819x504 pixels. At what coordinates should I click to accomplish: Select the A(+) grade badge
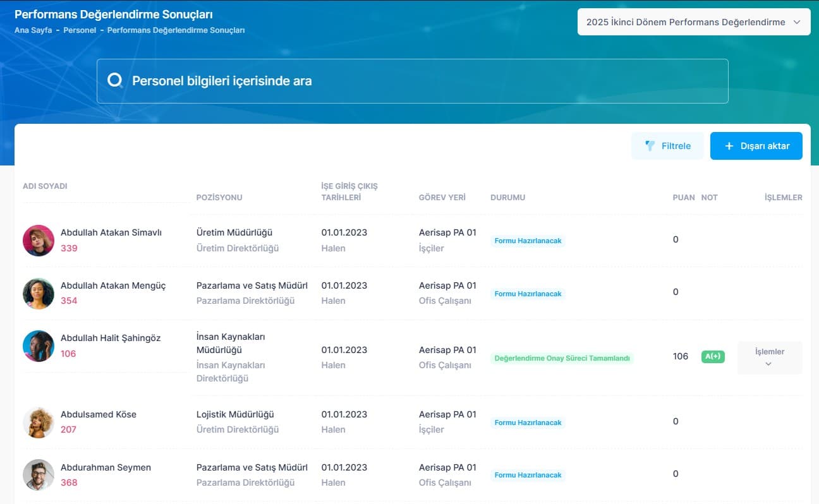[713, 356]
